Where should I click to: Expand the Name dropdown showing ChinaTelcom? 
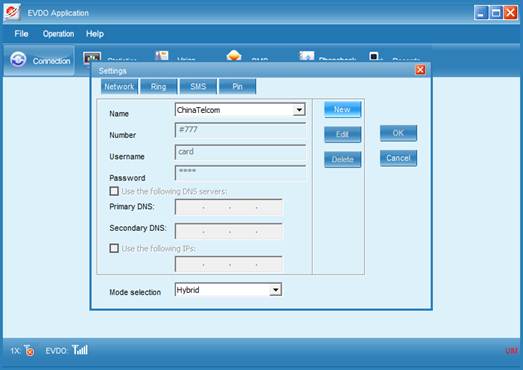click(x=299, y=109)
